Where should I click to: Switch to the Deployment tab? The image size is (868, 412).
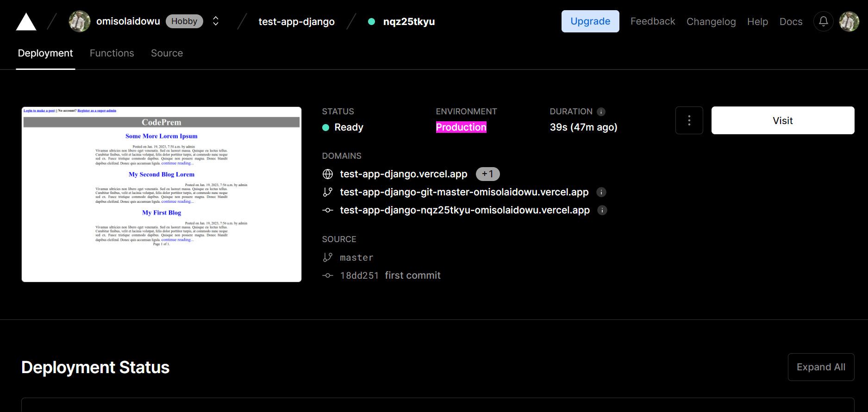(x=45, y=53)
